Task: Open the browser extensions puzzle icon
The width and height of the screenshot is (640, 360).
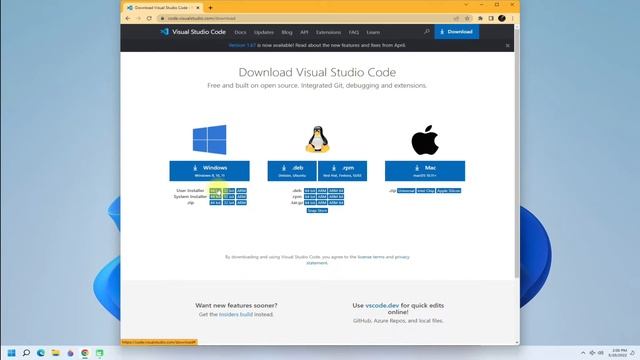Action: (480, 18)
